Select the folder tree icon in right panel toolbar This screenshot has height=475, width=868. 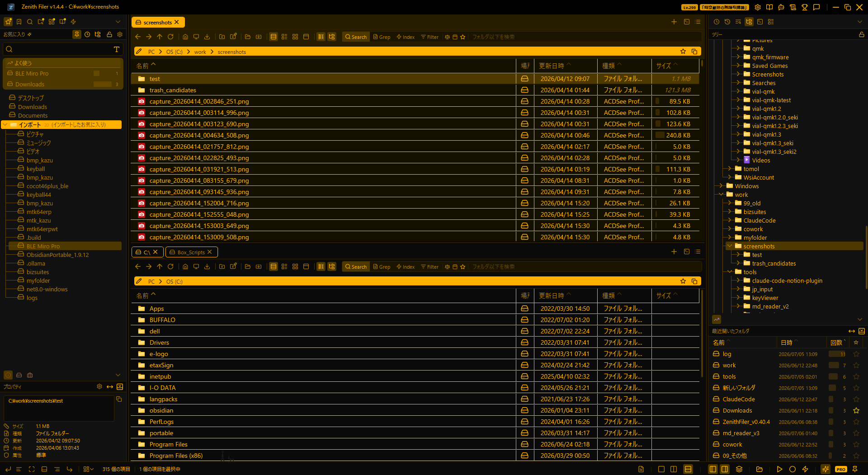(x=749, y=22)
